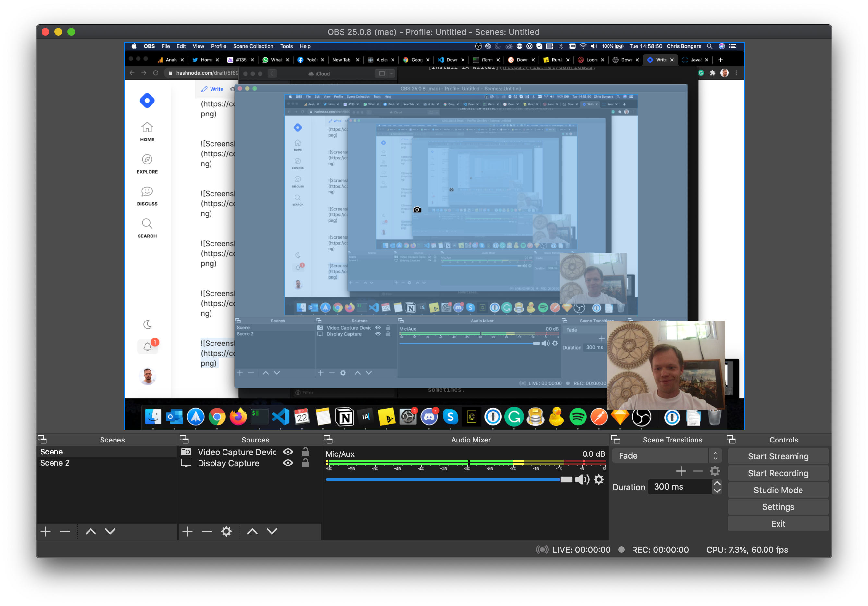Remove the selected scene with the minus icon
This screenshot has width=868, height=606.
click(65, 531)
